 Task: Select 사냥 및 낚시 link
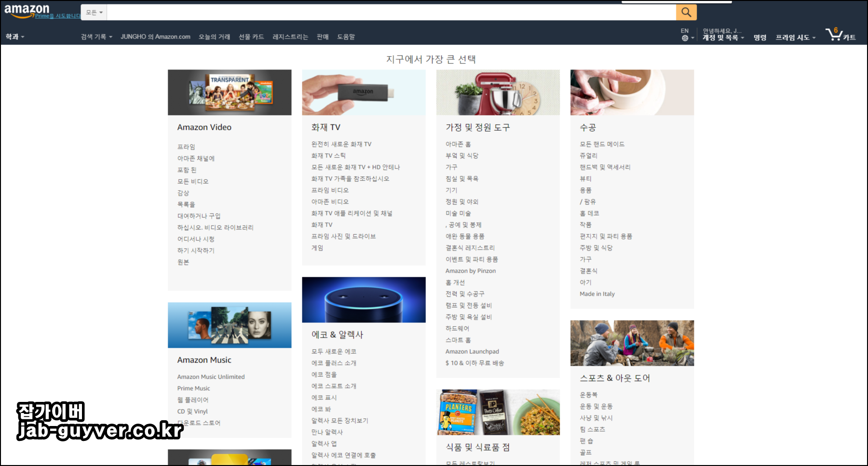click(596, 418)
